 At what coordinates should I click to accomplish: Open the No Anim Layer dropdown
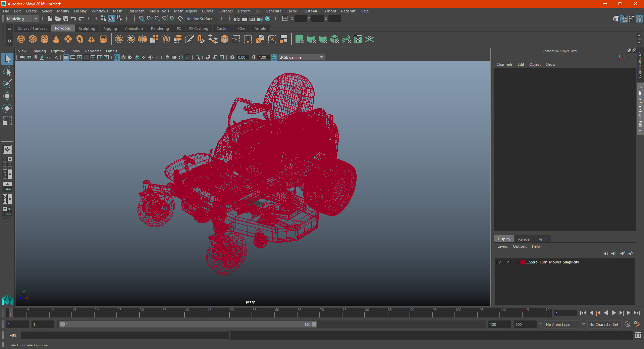(561, 325)
